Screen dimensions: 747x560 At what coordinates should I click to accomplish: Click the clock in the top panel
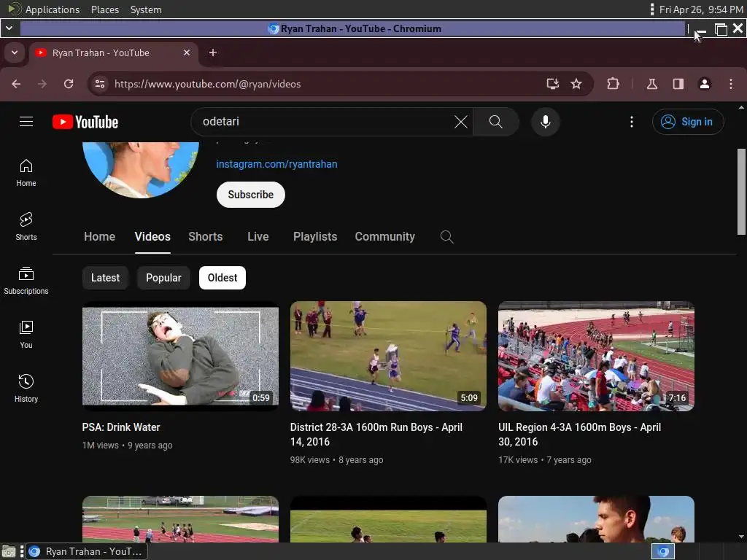pos(701,9)
